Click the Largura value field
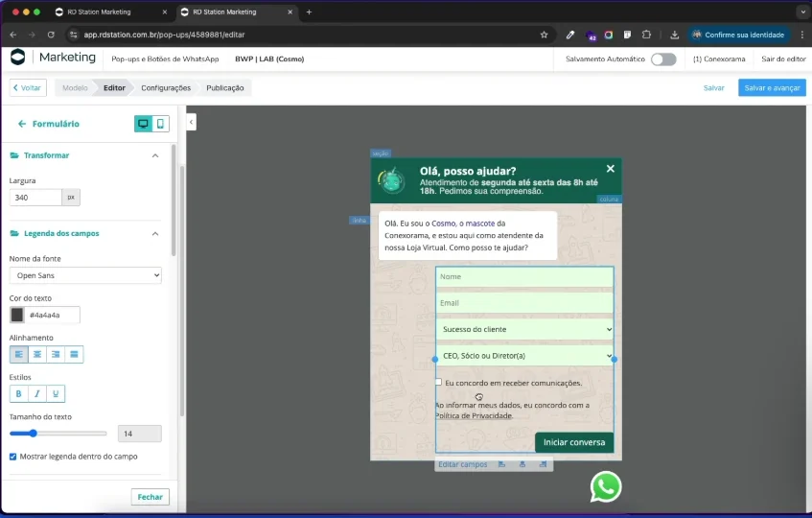812x518 pixels. click(x=35, y=198)
